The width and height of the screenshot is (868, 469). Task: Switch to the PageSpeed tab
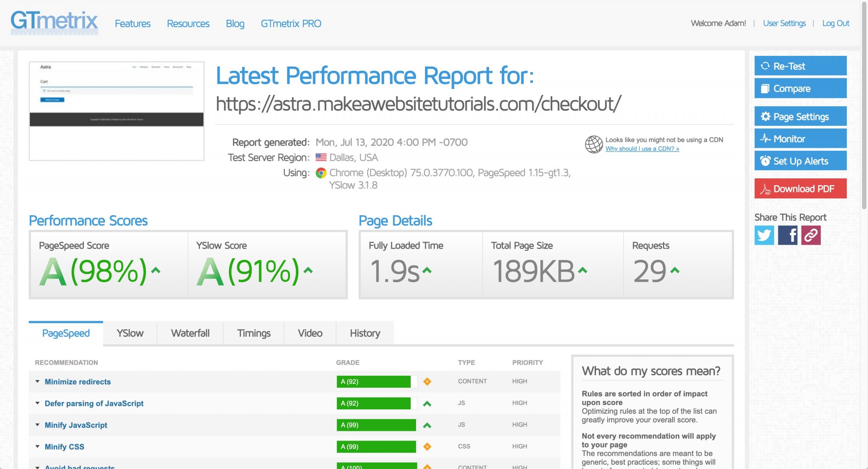pyautogui.click(x=66, y=333)
